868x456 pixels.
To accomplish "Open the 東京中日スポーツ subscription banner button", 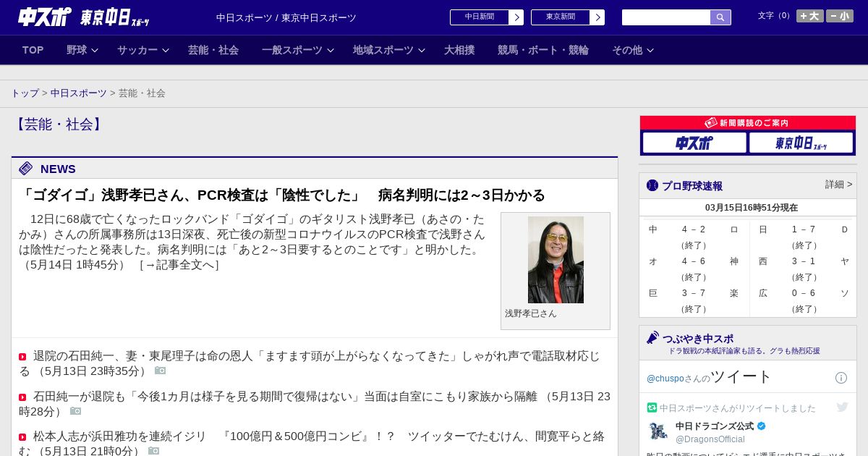I will click(801, 143).
